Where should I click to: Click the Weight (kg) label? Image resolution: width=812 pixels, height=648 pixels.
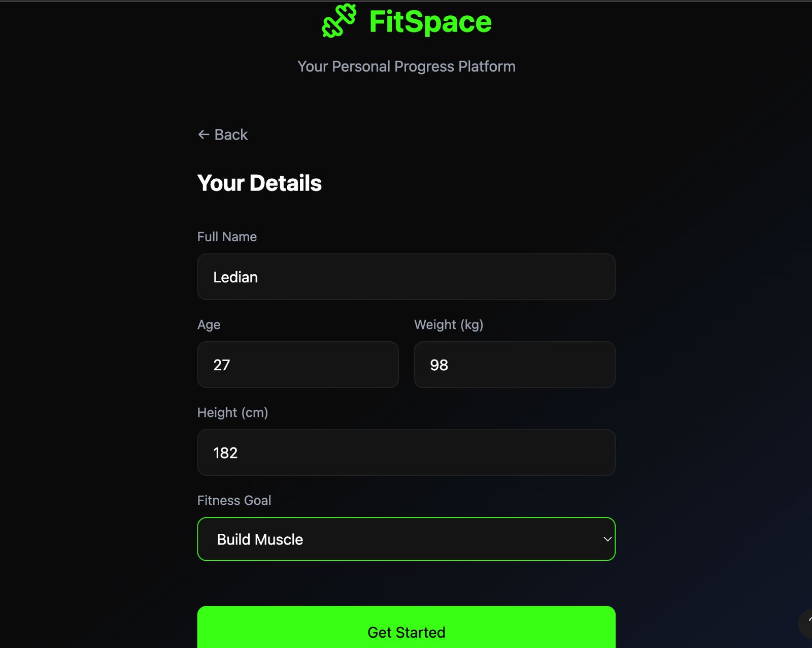(x=449, y=325)
